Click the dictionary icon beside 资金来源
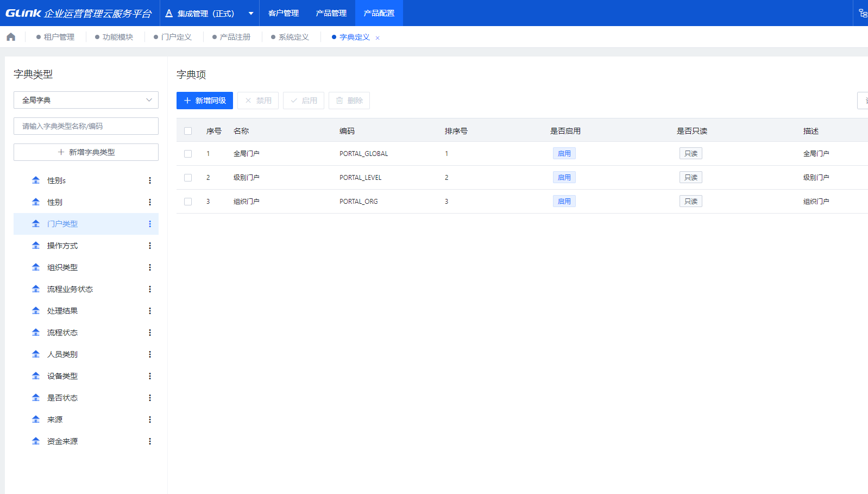The width and height of the screenshot is (868, 494). tap(36, 441)
